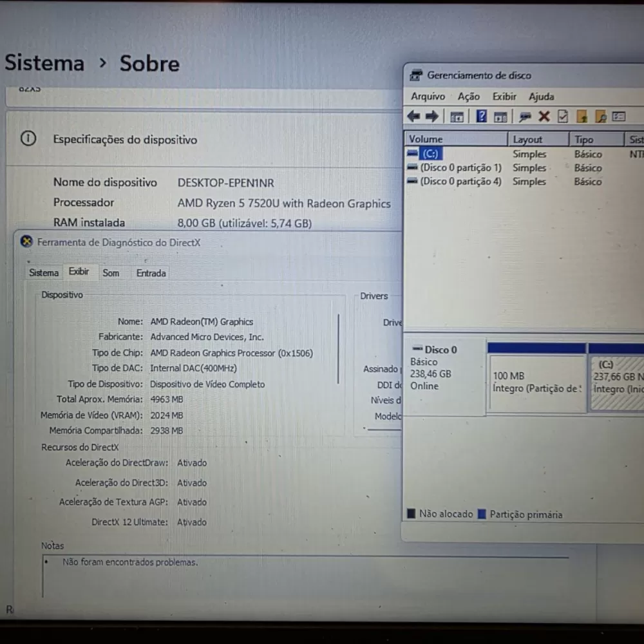This screenshot has height=644, width=644.
Task: Click the Layout column header
Action: coord(538,140)
